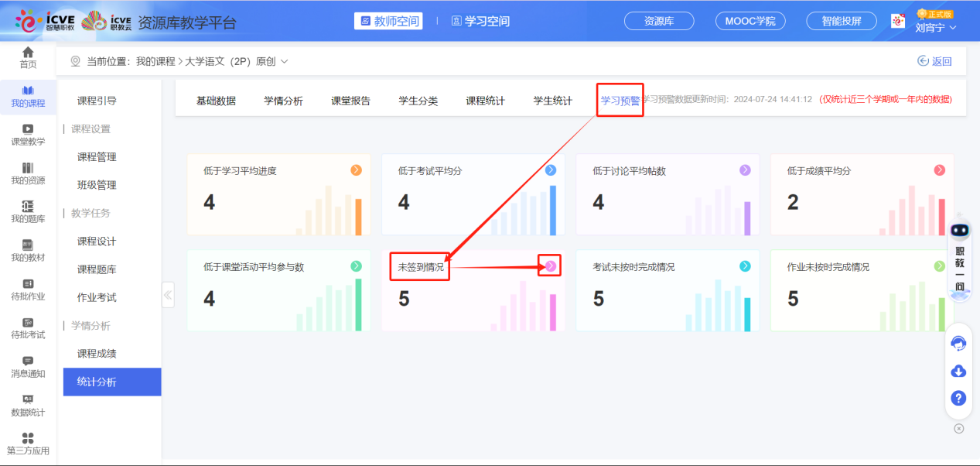Viewport: 980px width, 466px height.
Task: Click the headset support icon
Action: [958, 342]
